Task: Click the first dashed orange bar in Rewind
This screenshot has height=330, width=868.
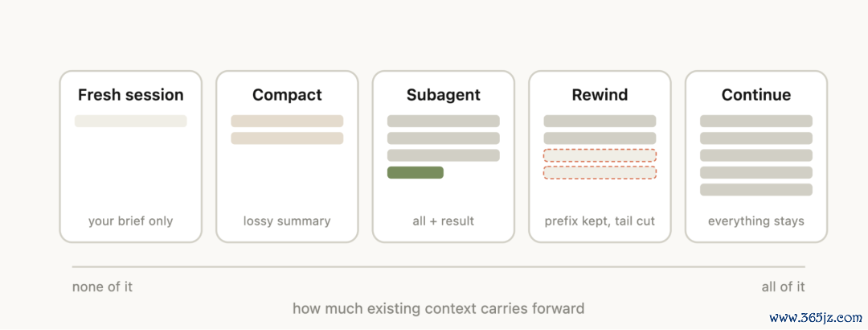Action: click(600, 155)
